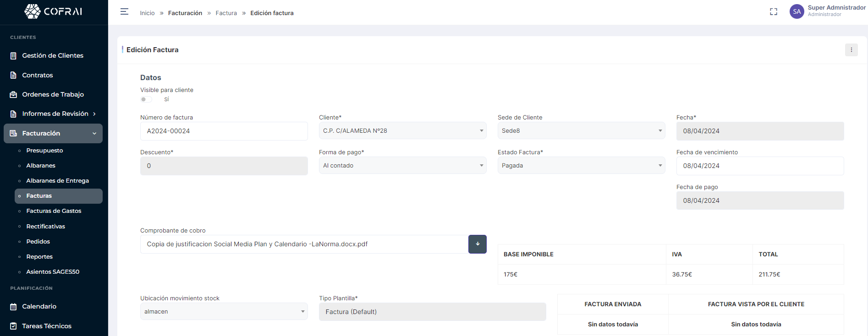Image resolution: width=868 pixels, height=336 pixels.
Task: Open the SA user avatar menu
Action: coord(797,11)
